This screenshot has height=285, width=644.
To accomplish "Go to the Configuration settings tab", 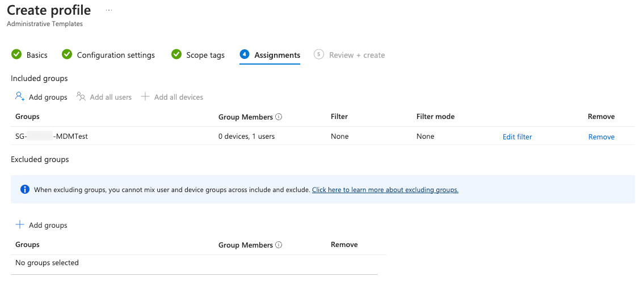I will pos(116,55).
